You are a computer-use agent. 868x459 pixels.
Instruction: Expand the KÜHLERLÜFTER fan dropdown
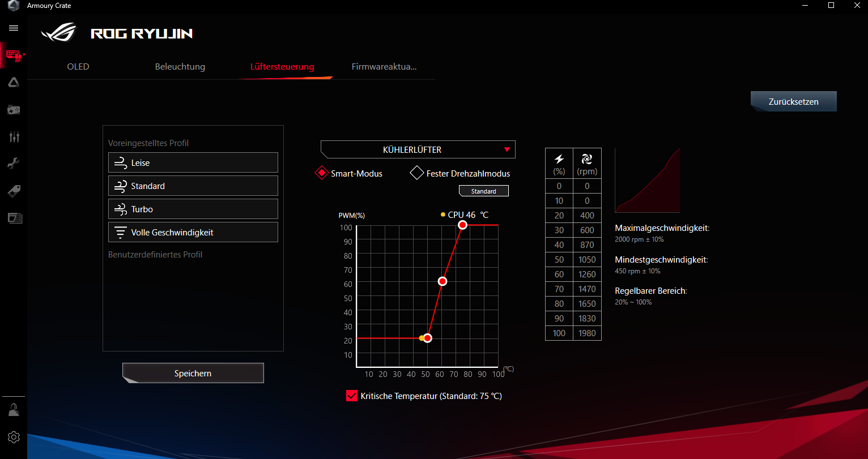[418, 149]
